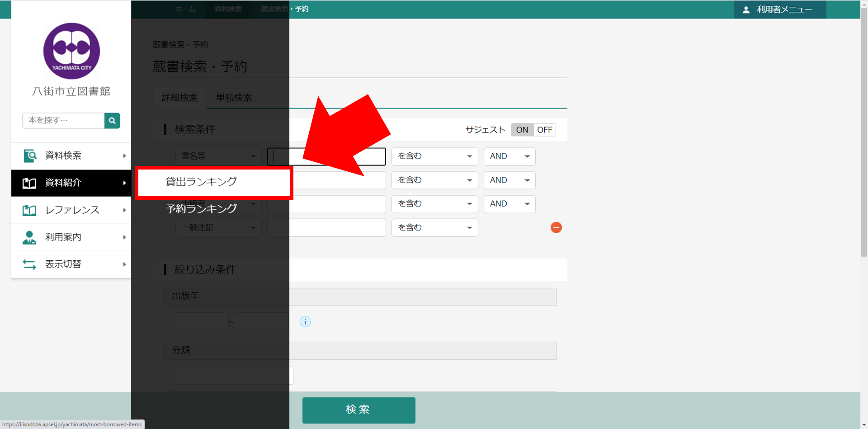Click the Yachimata City library logo
Viewport: 868px width, 429px height.
click(x=71, y=51)
